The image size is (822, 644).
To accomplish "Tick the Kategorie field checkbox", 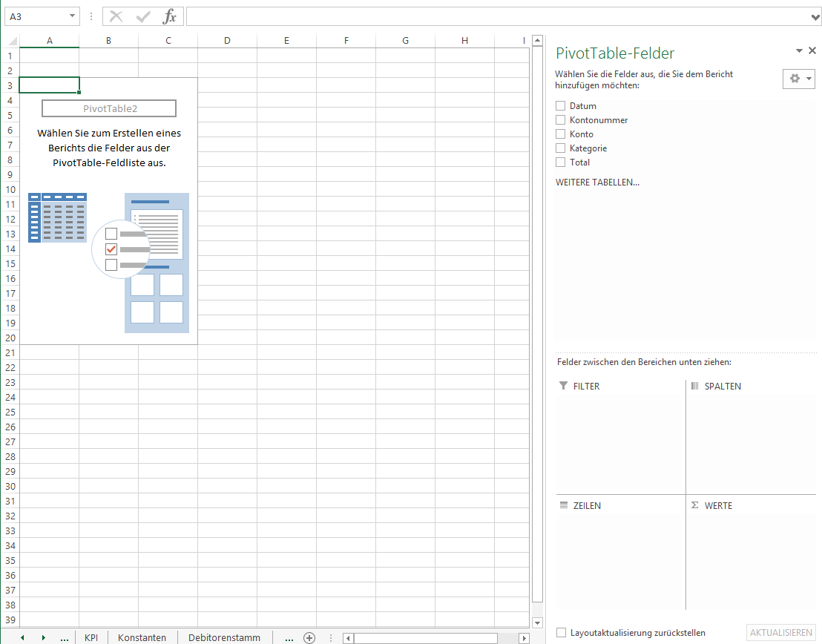I will coord(561,148).
